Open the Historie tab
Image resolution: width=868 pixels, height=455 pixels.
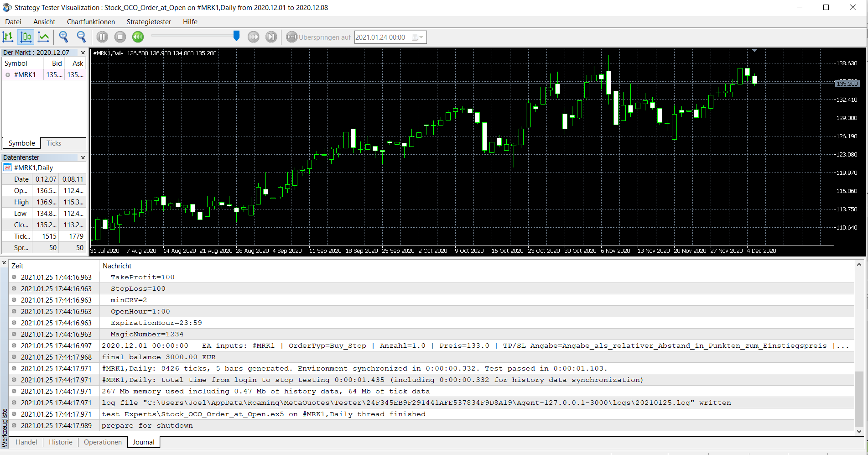(x=61, y=442)
